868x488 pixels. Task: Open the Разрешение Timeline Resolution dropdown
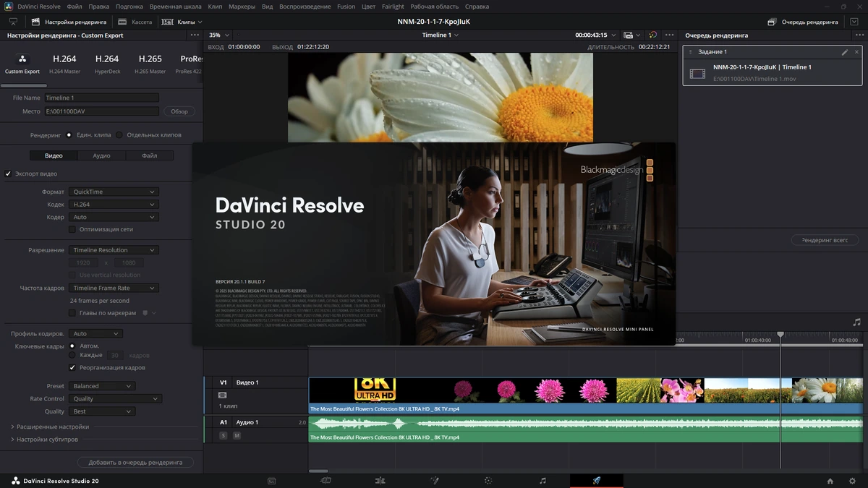point(113,250)
